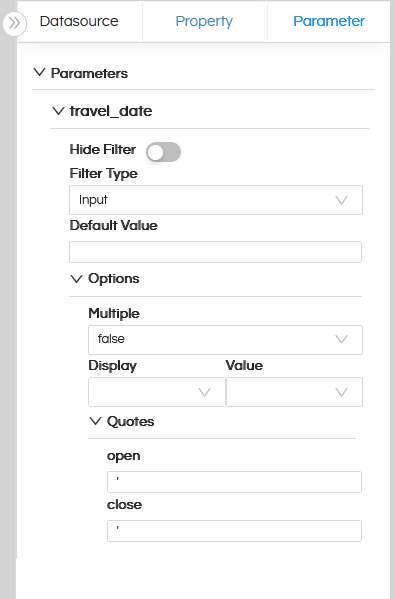395x599 pixels.
Task: Collapse the travel_date parameter group
Action: (x=58, y=111)
